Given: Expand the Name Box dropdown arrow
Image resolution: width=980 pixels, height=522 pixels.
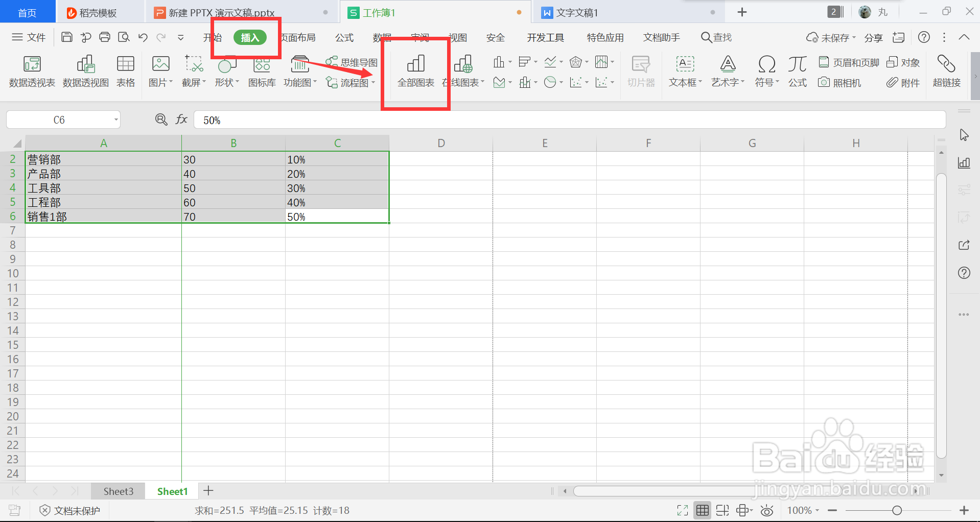Looking at the screenshot, I should tap(116, 120).
